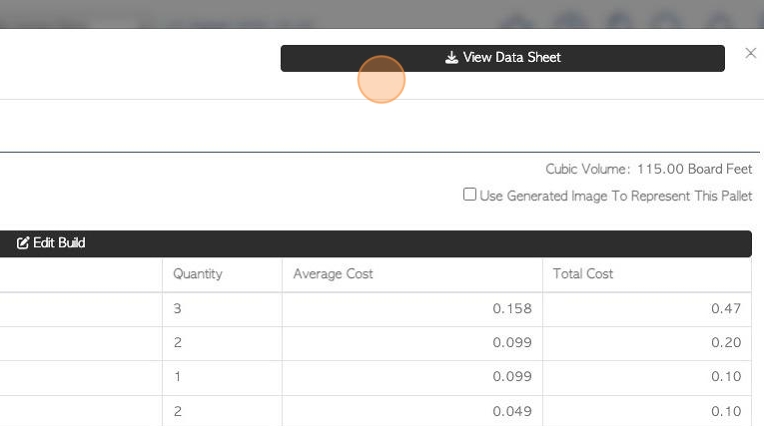Open the Edit Build button

pyautogui.click(x=375, y=243)
